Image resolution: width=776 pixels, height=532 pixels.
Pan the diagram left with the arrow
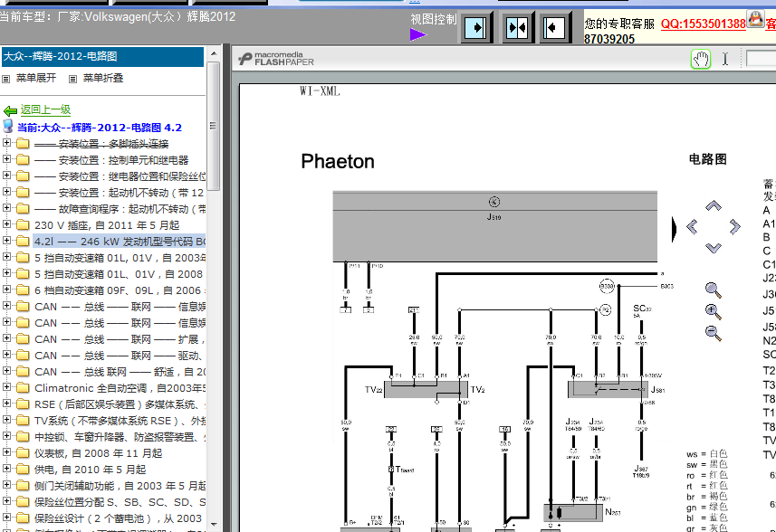(692, 227)
